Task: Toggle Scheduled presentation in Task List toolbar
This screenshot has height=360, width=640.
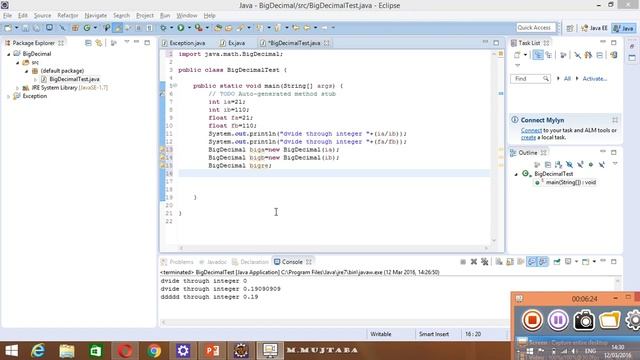Action: tap(549, 55)
